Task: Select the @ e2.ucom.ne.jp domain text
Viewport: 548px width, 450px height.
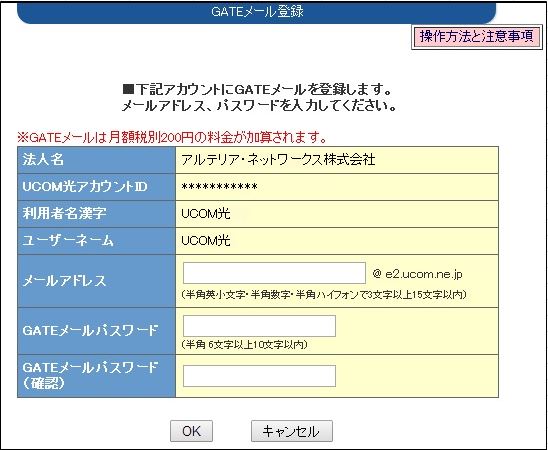Action: [x=417, y=274]
